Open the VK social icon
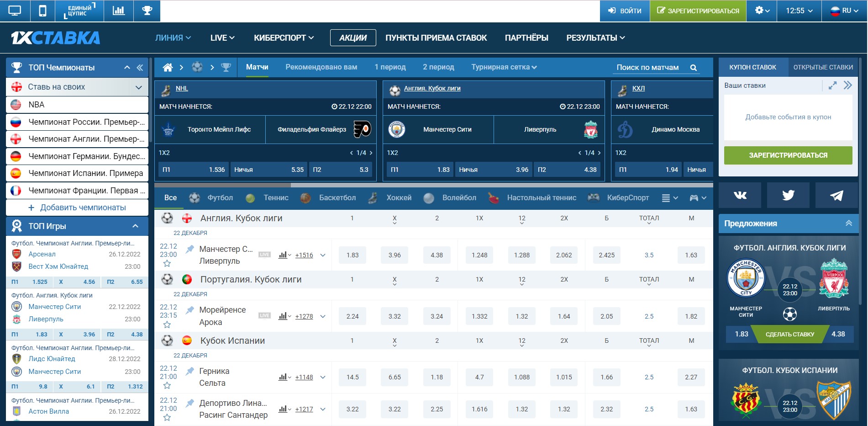Viewport: 868px width, 426px height. coord(740,196)
